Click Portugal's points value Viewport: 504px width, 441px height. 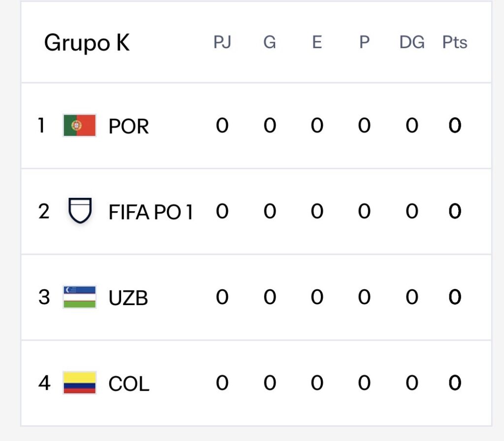coord(455,126)
